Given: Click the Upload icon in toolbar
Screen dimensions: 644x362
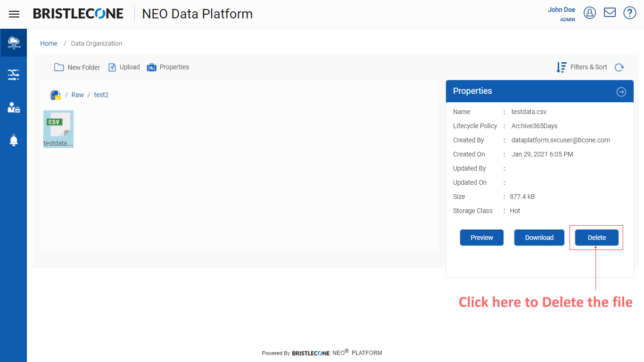Looking at the screenshot, I should [112, 67].
